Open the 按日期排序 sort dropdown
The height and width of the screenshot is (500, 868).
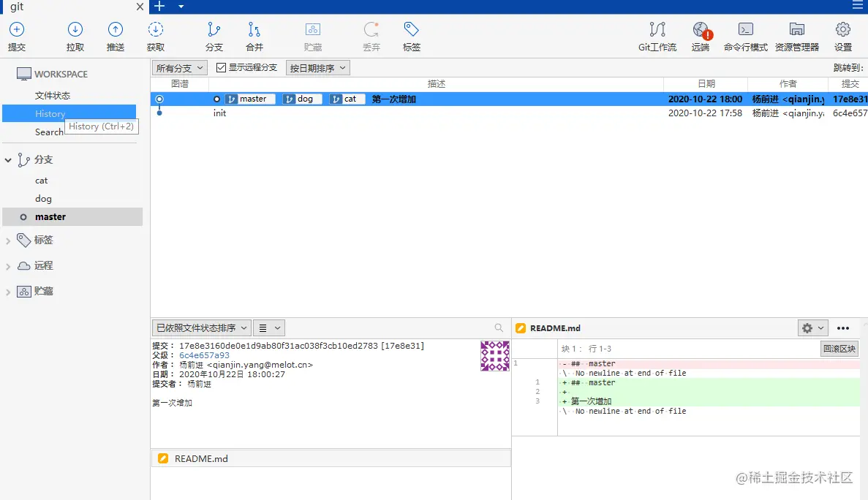318,68
